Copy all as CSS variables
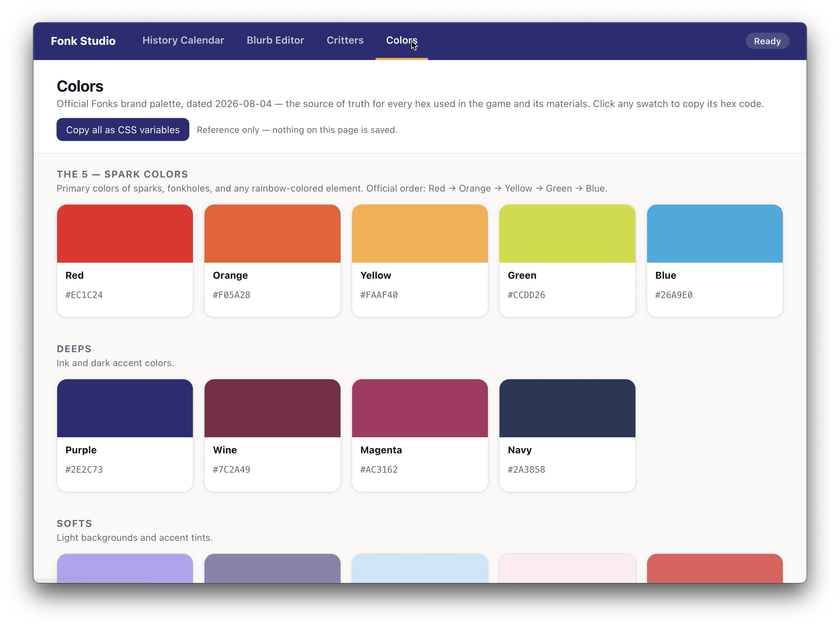Screen dimensions: 840x627 point(123,130)
